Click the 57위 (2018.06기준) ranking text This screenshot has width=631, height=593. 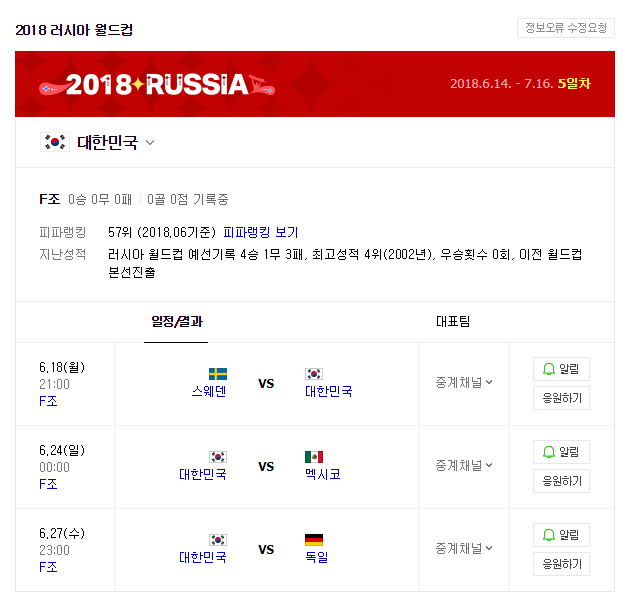(x=162, y=232)
